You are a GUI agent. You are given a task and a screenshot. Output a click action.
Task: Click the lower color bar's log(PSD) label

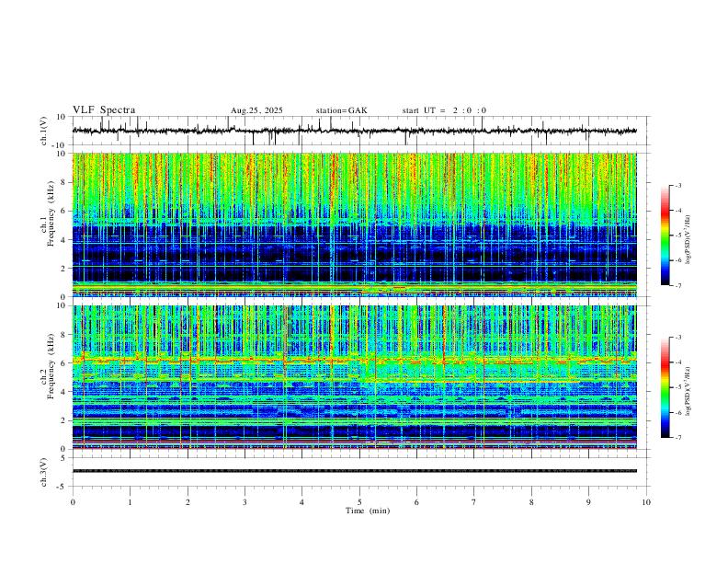click(x=688, y=393)
